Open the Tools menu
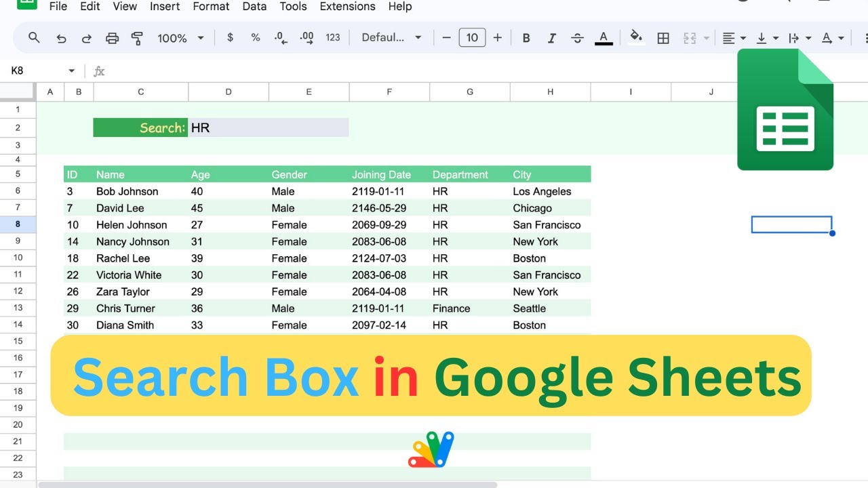 [294, 6]
